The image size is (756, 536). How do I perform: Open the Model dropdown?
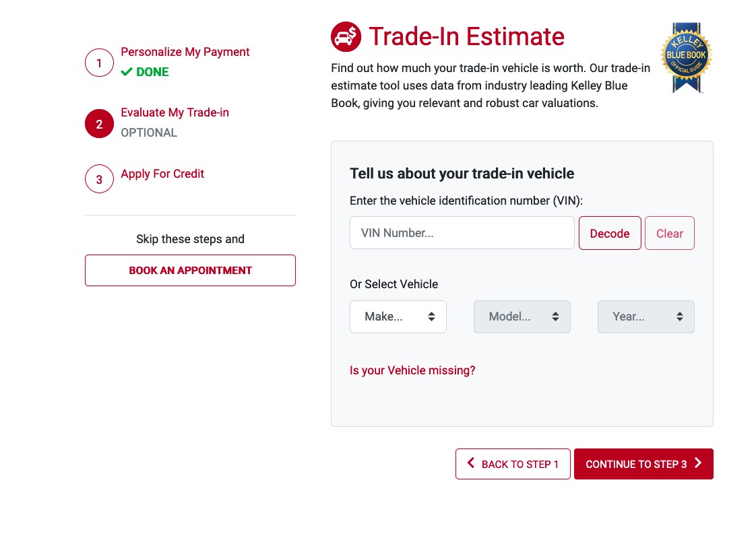(x=522, y=316)
